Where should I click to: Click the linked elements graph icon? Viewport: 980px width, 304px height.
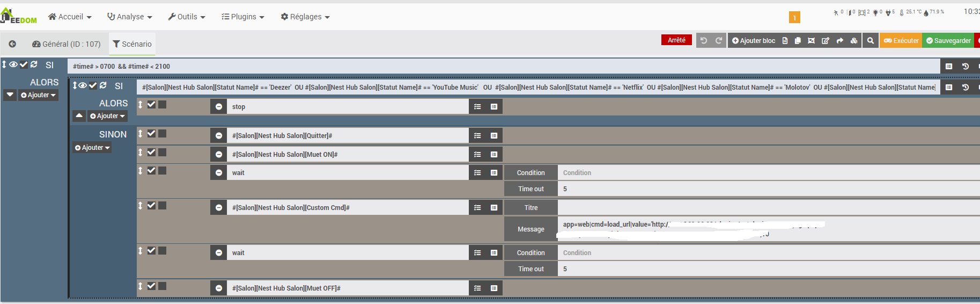coord(812,40)
